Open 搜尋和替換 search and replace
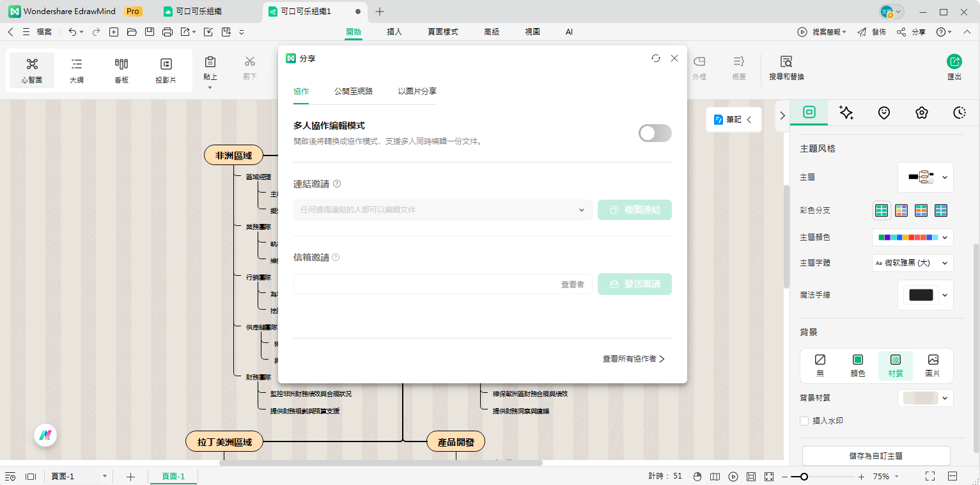980x485 pixels. (x=785, y=69)
